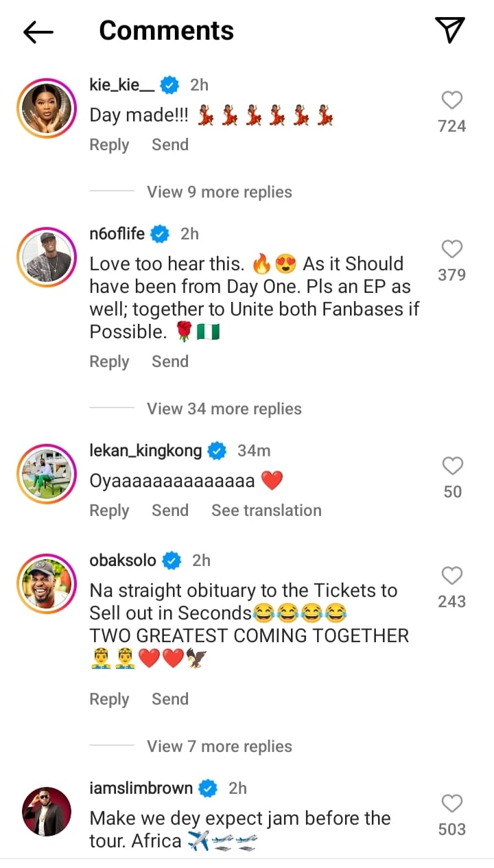This screenshot has height=868, width=494.
Task: View lekan_kingkong's profile picture
Action: point(47,475)
